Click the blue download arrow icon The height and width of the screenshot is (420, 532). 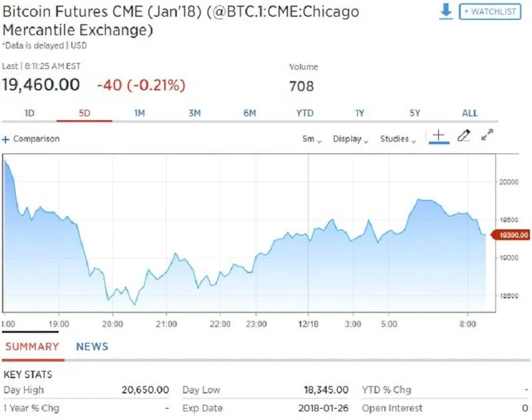point(446,11)
